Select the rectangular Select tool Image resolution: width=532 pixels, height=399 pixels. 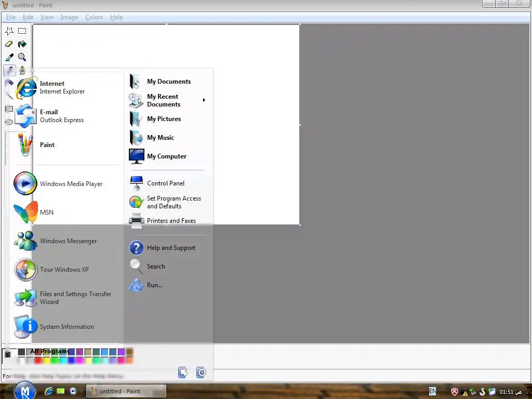22,31
